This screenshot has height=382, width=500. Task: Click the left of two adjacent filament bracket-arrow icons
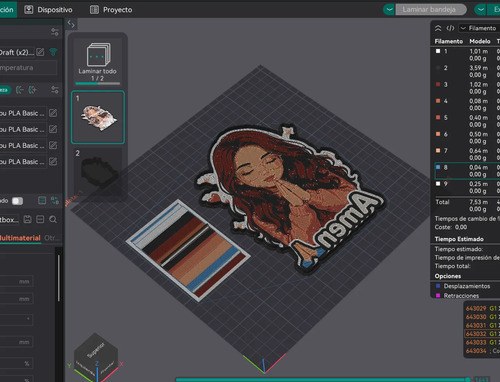pyautogui.click(x=20, y=90)
